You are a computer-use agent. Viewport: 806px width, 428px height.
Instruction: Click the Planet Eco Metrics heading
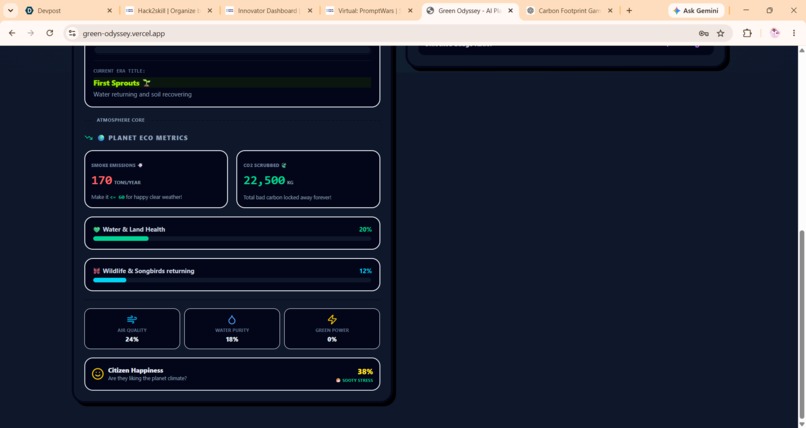[148, 138]
